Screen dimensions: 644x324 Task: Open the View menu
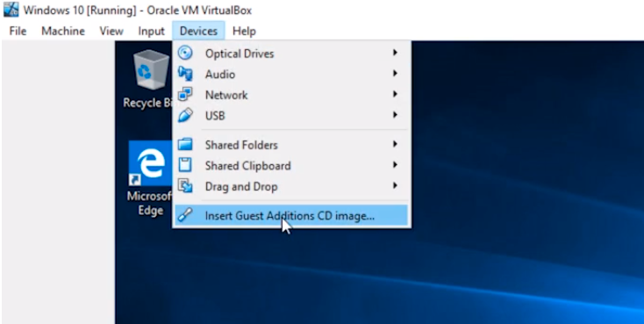click(x=111, y=32)
